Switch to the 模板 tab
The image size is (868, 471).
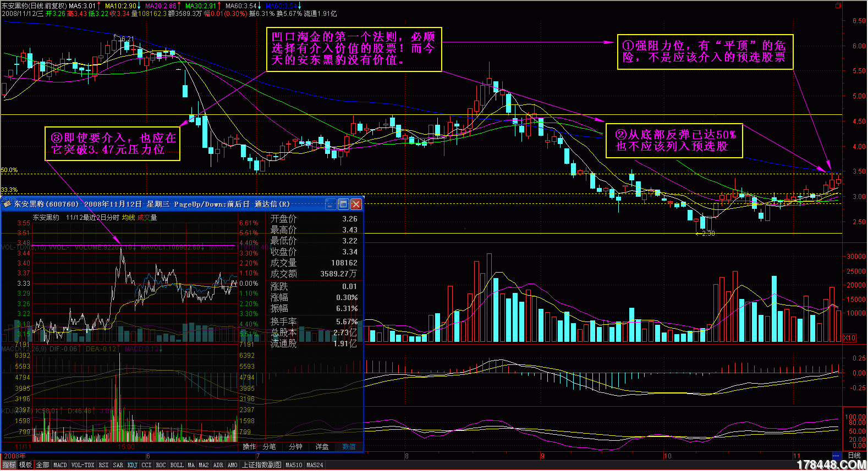[26, 465]
